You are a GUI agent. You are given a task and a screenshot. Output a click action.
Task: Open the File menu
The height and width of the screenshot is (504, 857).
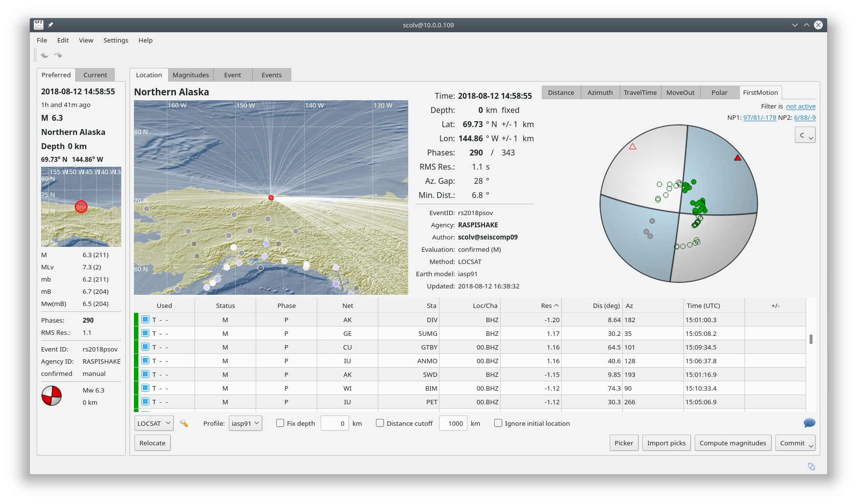click(x=42, y=40)
